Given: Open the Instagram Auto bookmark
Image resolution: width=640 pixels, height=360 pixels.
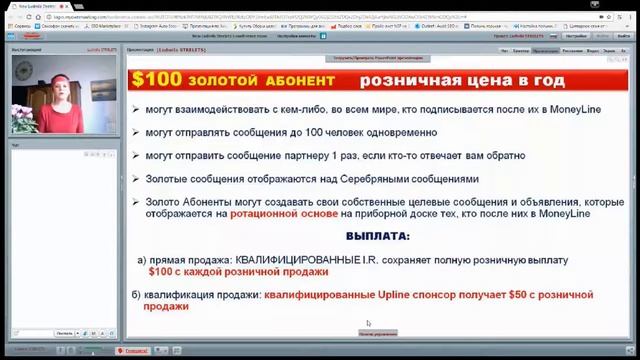Looking at the screenshot, I should (x=156, y=26).
